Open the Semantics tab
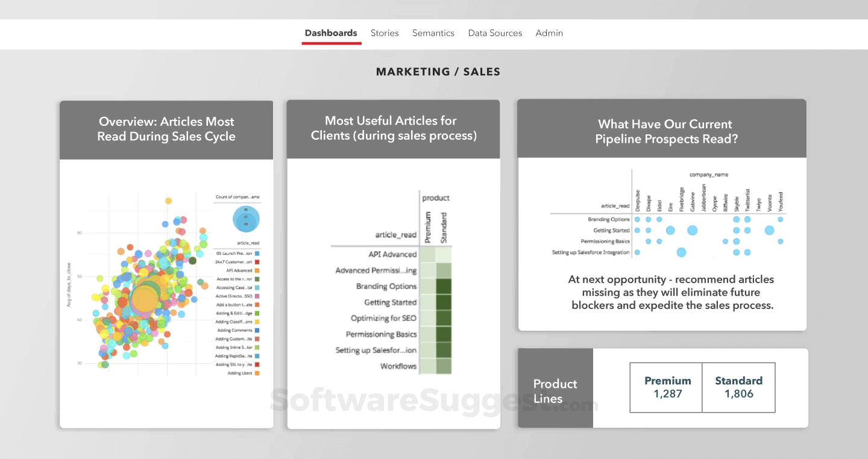This screenshot has height=459, width=868. 433,33
